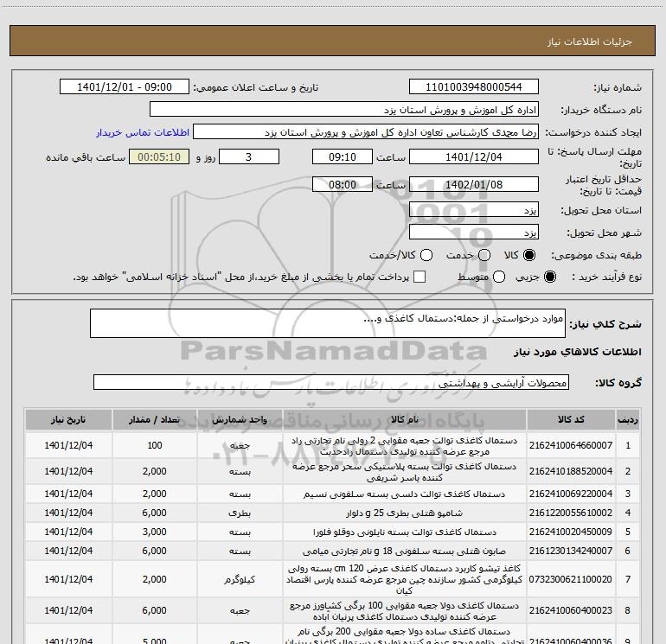Click quantity 3,000 in row 5
Viewport: 666px width, 644px height.
pos(155,532)
